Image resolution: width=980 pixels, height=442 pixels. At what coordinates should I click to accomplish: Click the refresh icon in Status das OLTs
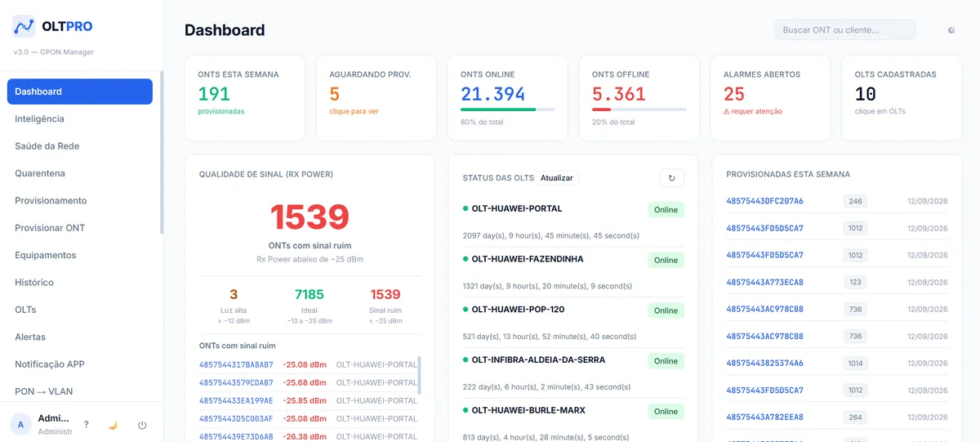[672, 178]
